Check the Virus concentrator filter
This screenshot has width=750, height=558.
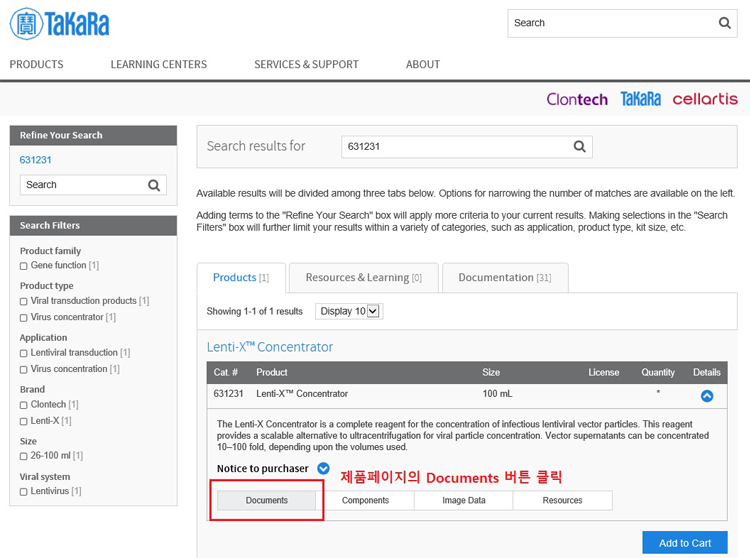point(23,317)
